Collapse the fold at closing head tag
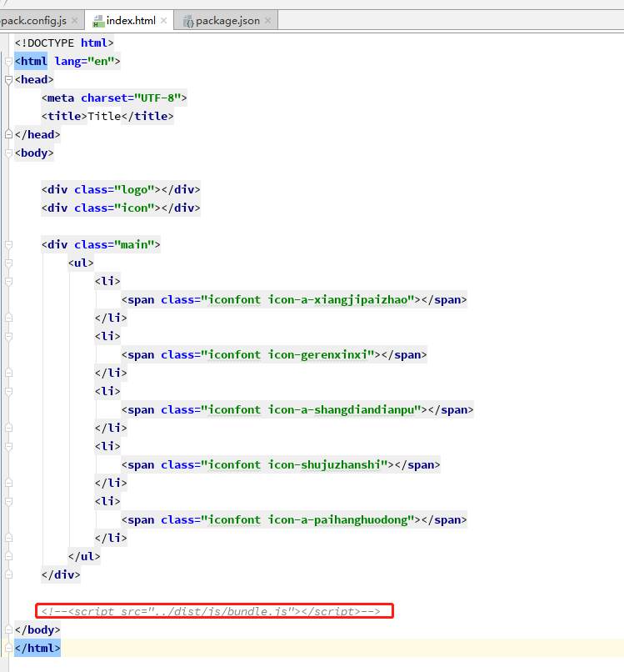Viewport: 624px width, 672px height. tap(8, 134)
